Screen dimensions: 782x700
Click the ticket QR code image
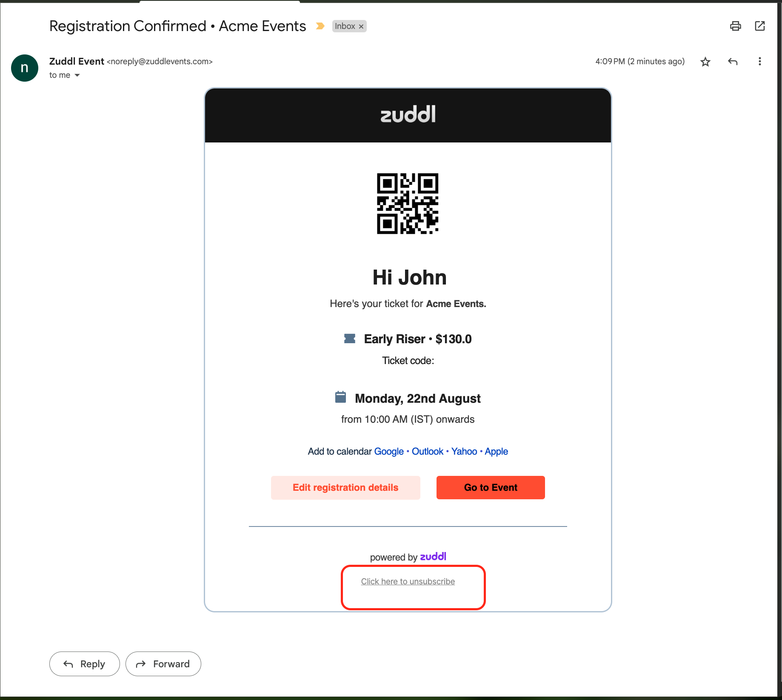(x=408, y=203)
